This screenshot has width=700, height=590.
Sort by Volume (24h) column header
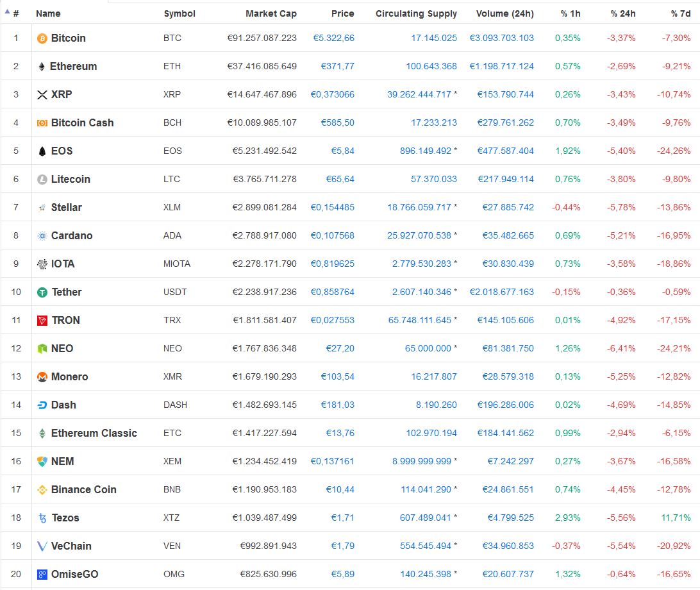click(x=505, y=13)
